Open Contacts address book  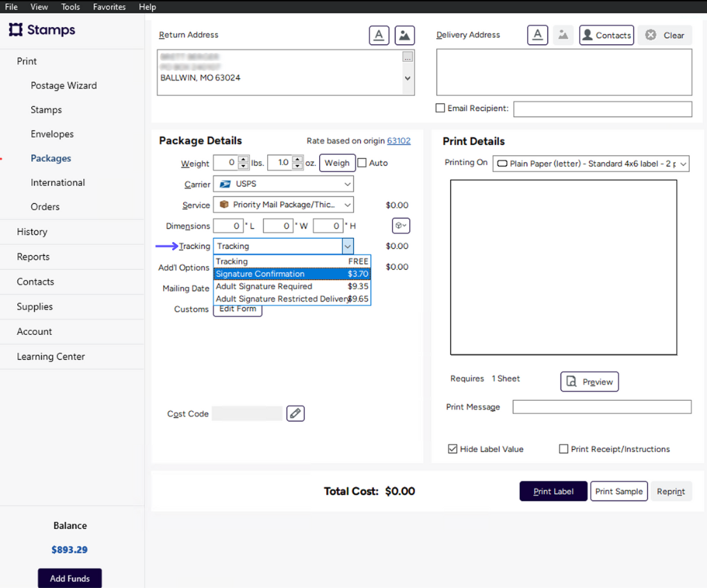[x=606, y=35]
